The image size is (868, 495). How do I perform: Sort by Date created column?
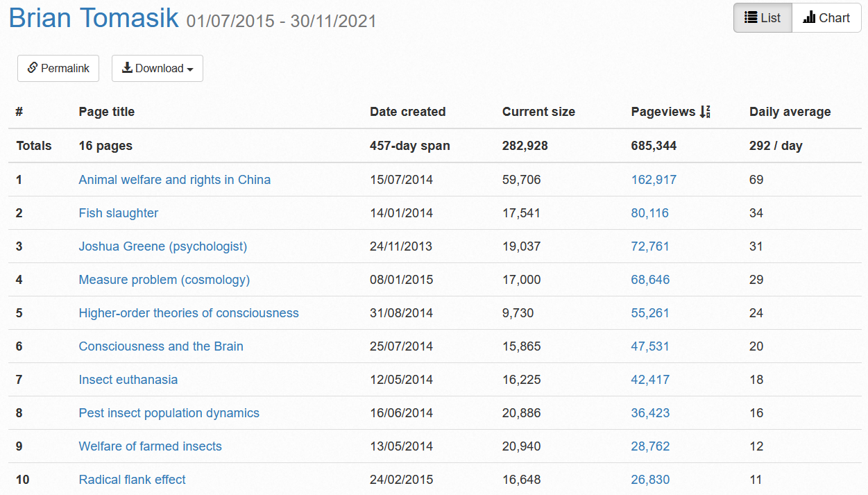(x=407, y=112)
